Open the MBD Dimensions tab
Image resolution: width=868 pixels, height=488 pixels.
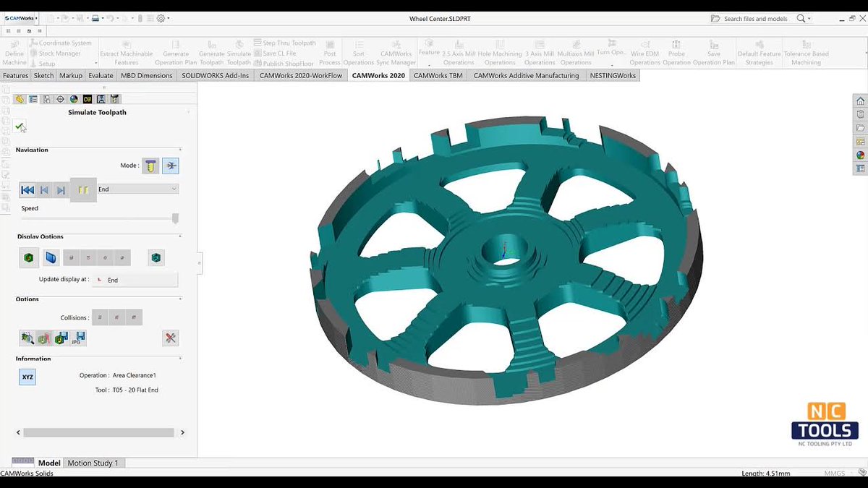click(147, 75)
